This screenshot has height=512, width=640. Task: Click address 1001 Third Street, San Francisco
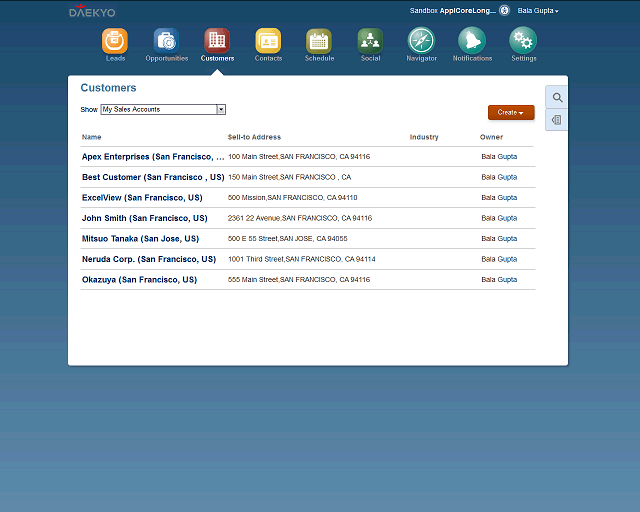coord(302,259)
